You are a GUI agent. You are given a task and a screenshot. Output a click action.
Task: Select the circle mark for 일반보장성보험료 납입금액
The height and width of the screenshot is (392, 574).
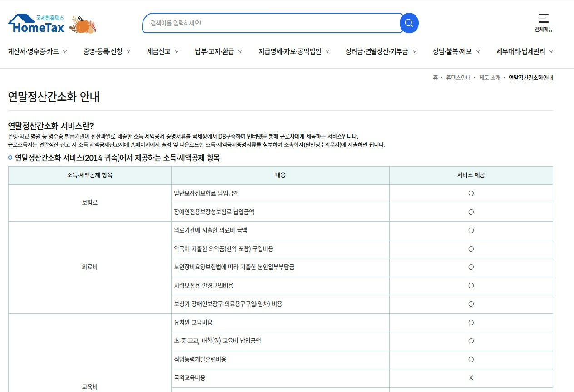click(x=471, y=194)
